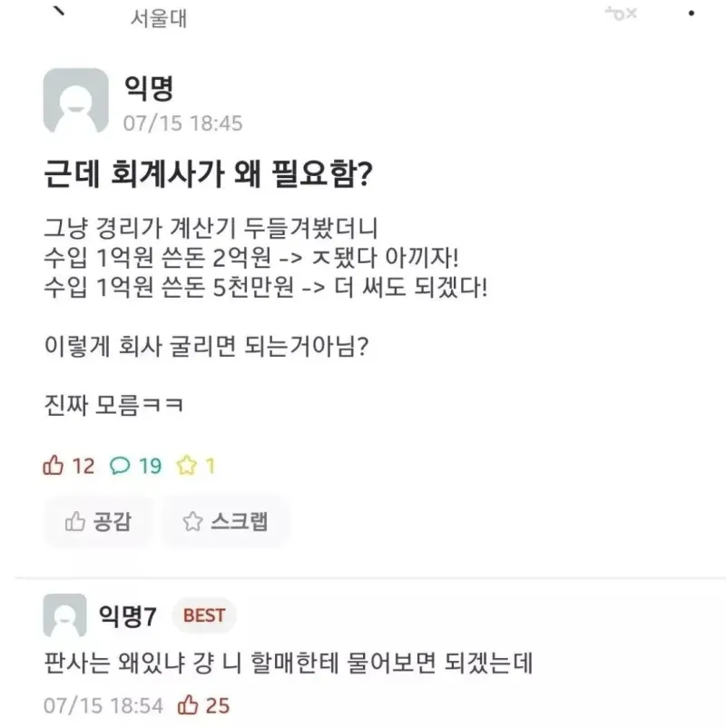
Task: Open the 서울대 board title
Action: [x=159, y=18]
